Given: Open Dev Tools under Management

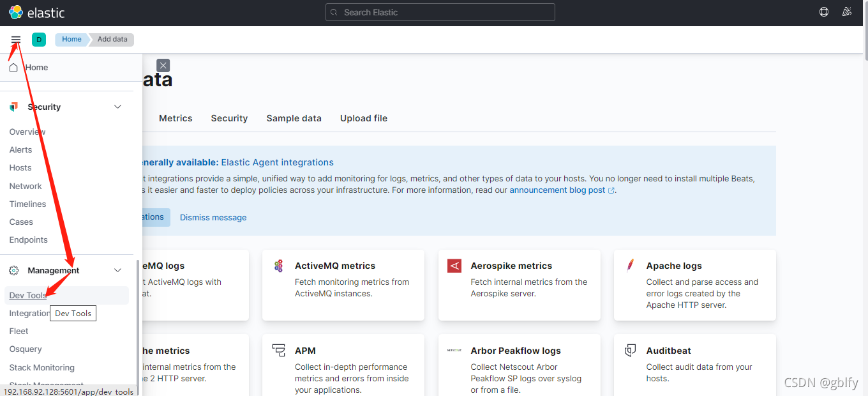Looking at the screenshot, I should (67, 295).
